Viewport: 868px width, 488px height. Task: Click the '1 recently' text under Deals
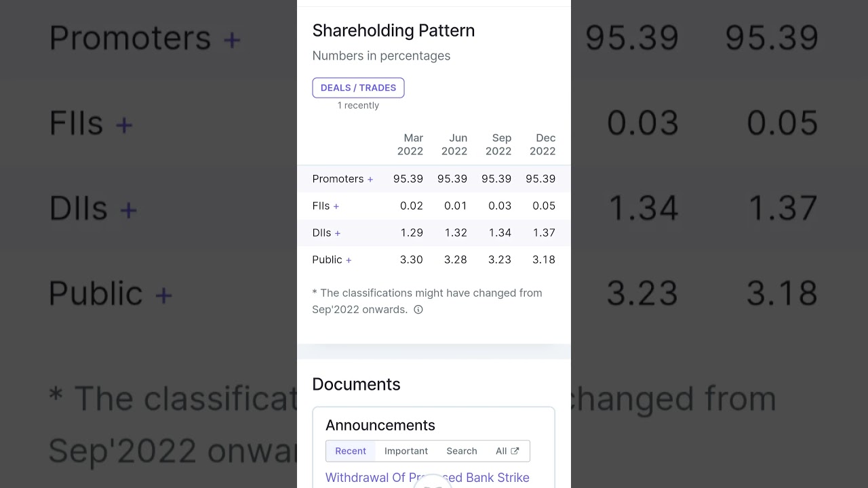tap(358, 106)
